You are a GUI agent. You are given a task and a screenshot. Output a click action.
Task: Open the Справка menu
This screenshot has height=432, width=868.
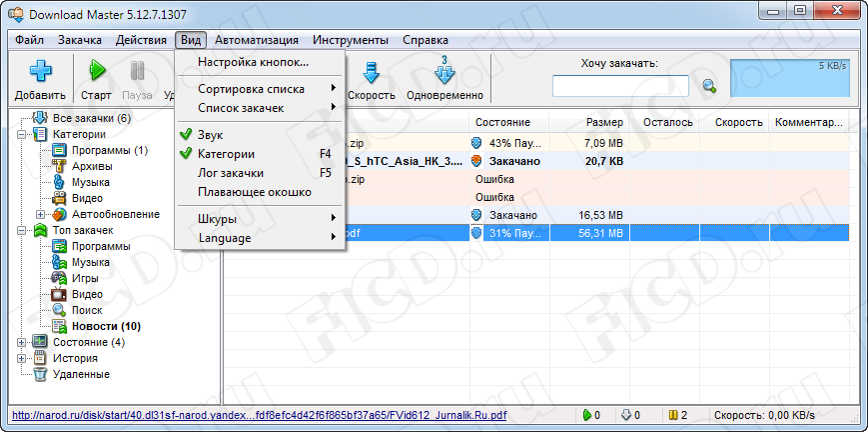click(x=426, y=40)
